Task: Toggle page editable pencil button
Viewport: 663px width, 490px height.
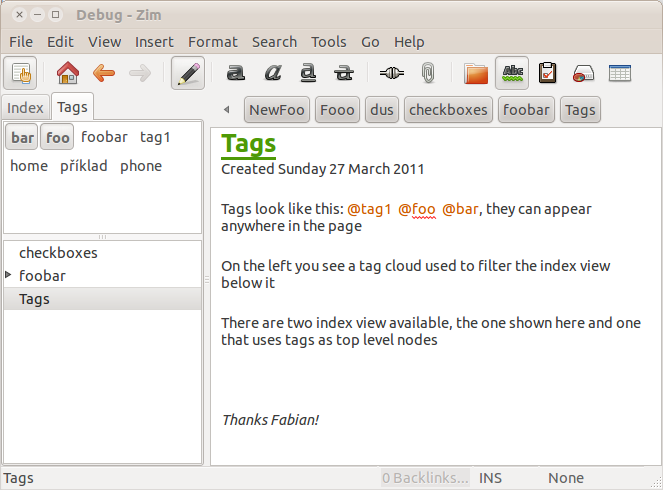Action: [188, 73]
